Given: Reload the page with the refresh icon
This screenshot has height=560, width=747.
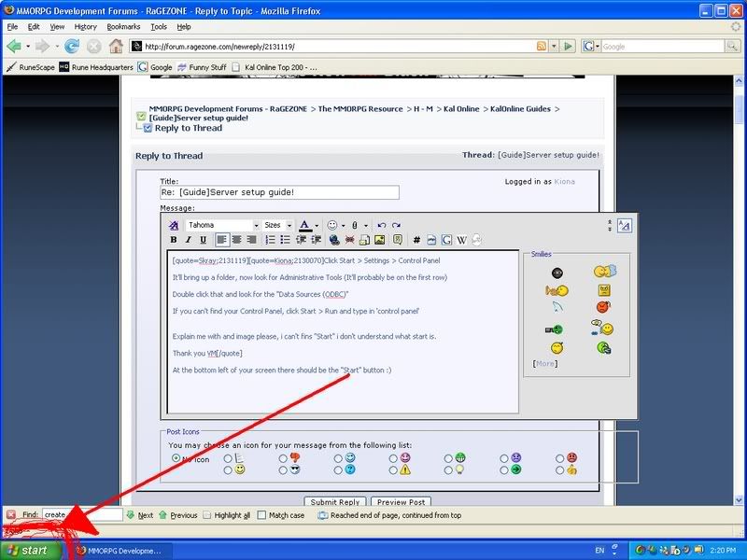Looking at the screenshot, I should (x=72, y=46).
